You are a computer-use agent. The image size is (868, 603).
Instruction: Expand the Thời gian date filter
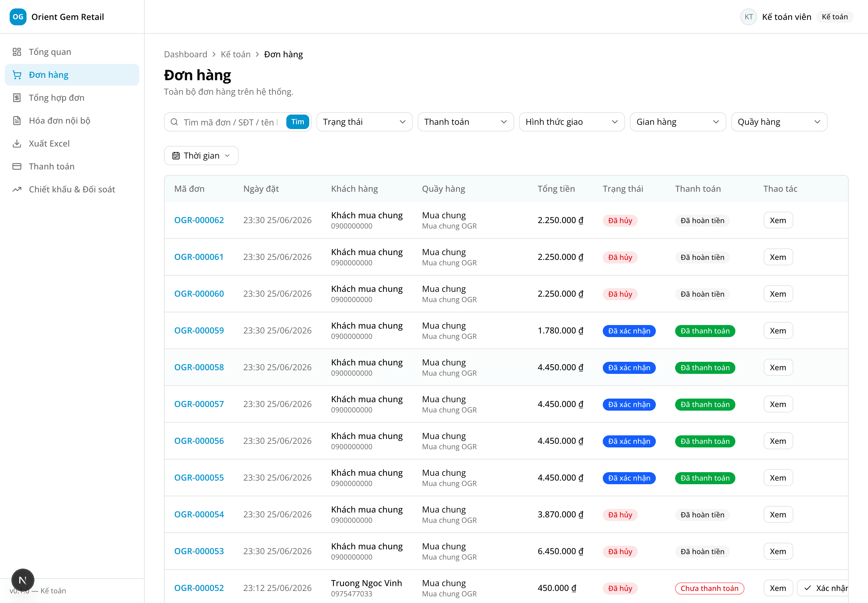click(201, 156)
